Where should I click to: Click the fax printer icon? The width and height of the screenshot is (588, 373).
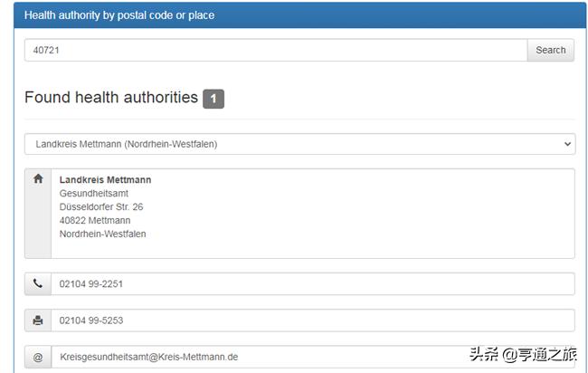pyautogui.click(x=38, y=320)
